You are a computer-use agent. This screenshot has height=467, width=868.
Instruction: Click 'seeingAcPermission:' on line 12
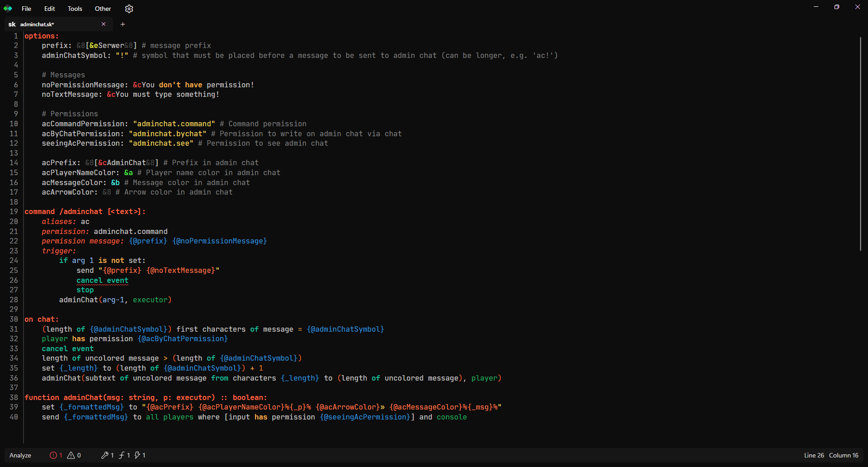83,143
